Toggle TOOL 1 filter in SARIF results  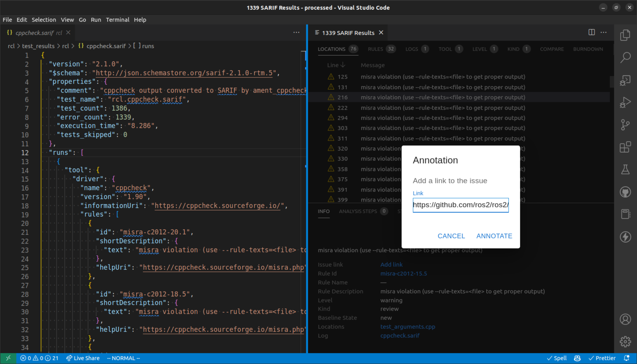click(450, 49)
